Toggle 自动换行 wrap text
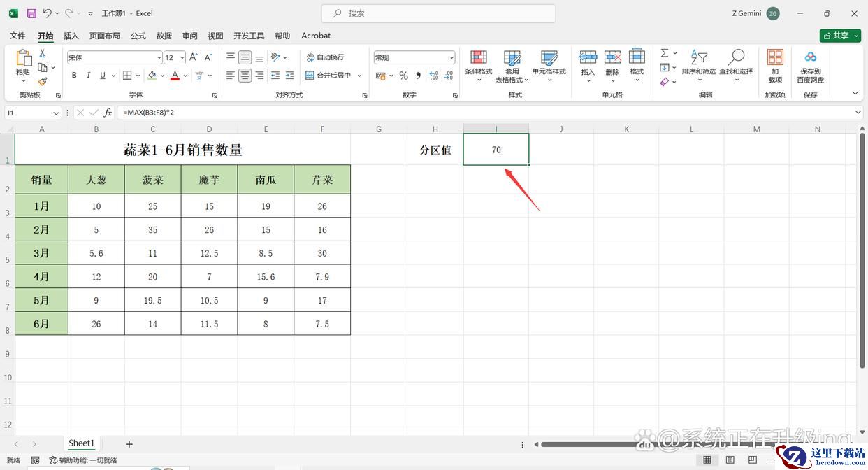This screenshot has width=868, height=470. coord(325,57)
